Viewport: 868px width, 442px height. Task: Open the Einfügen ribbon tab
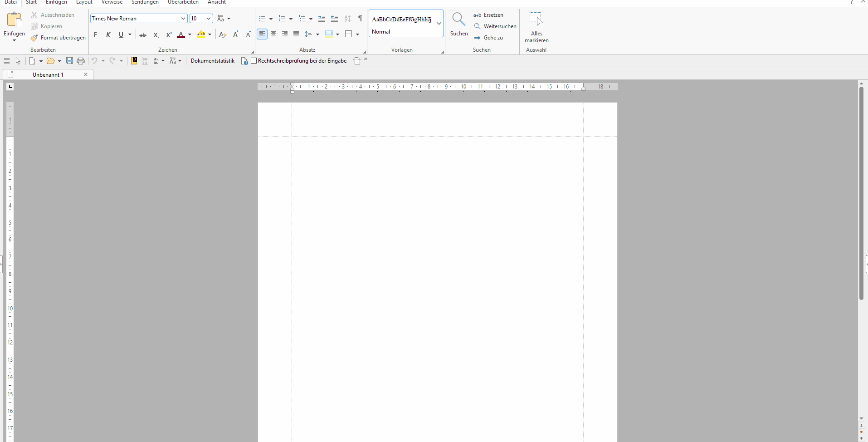coord(56,2)
